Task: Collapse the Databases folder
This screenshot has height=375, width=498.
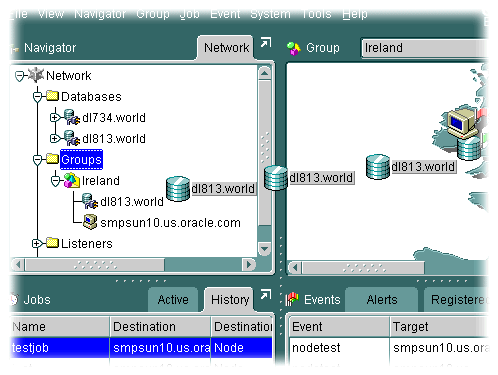Action: tap(37, 97)
